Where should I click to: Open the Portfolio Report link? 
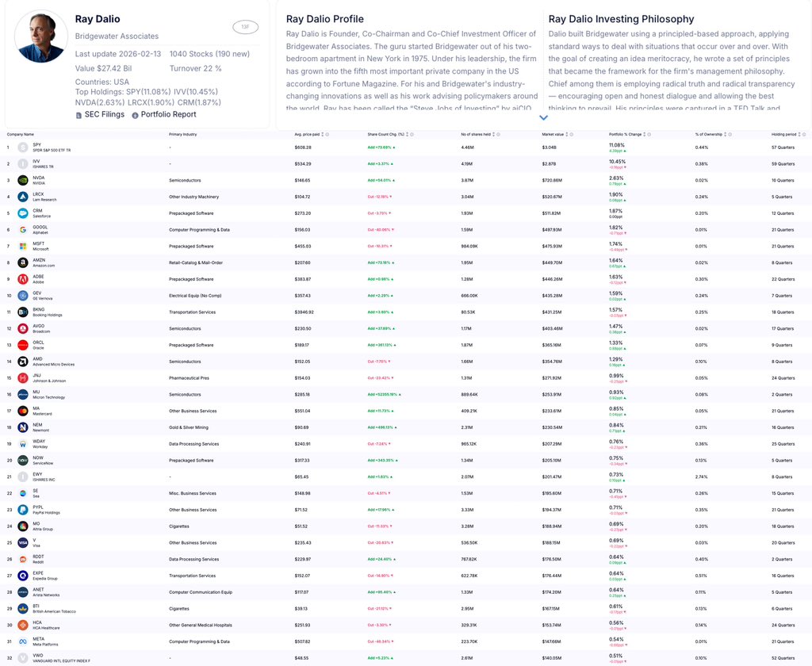(x=163, y=114)
